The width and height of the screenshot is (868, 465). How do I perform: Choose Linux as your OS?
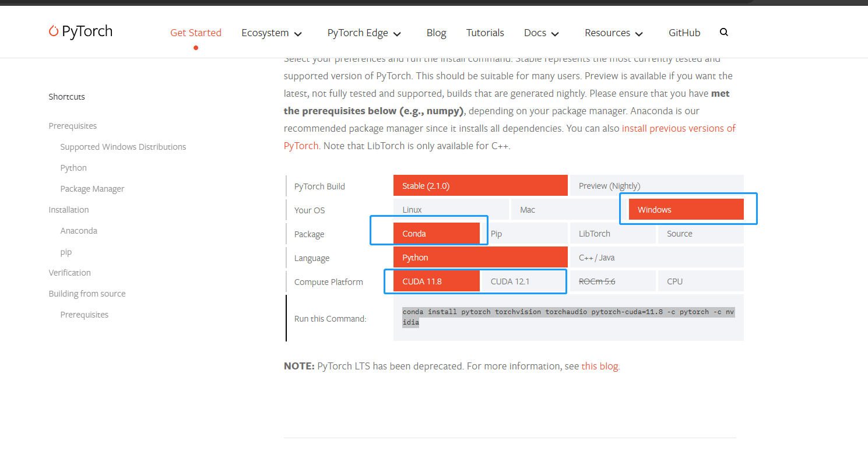click(x=451, y=209)
